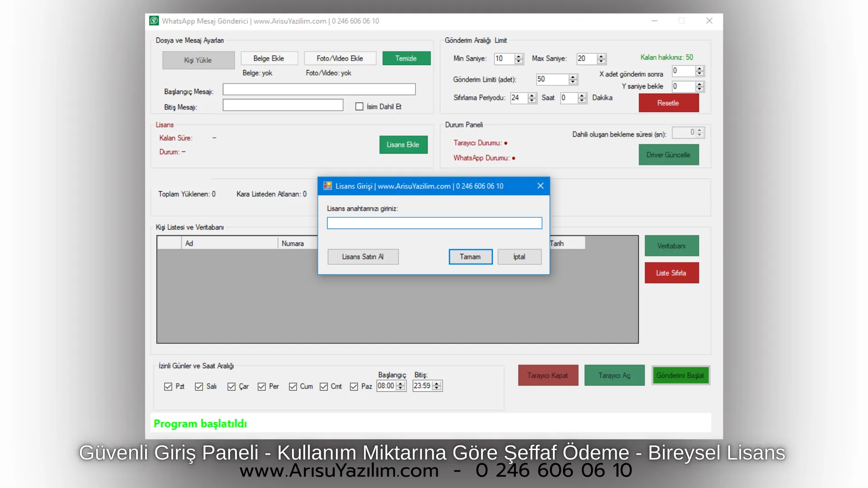Enable the İsim Dahil Et checkbox
Screen dimensions: 868x488
pos(359,107)
